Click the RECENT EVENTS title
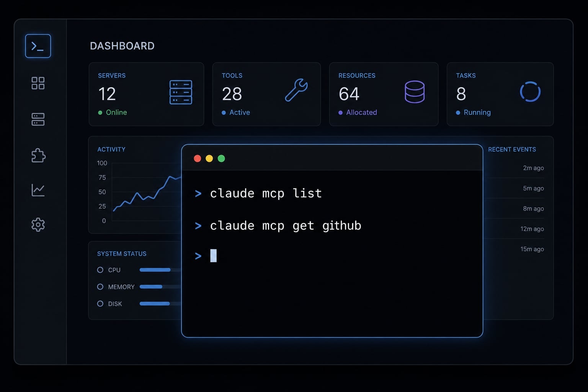Screen dimensions: 588x392 coord(512,149)
